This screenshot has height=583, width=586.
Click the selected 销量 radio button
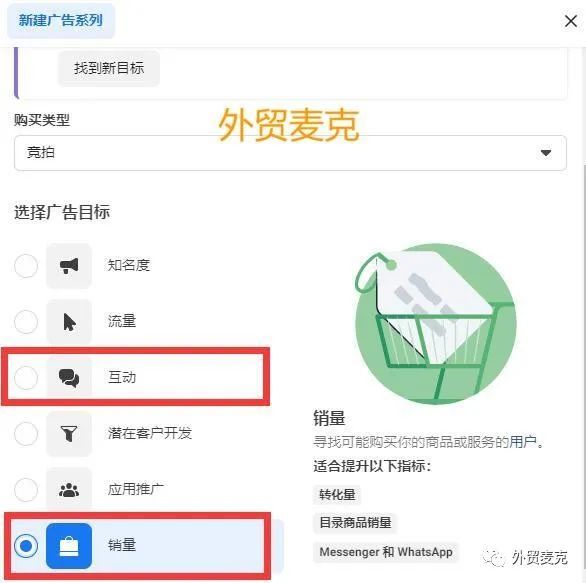click(x=26, y=546)
